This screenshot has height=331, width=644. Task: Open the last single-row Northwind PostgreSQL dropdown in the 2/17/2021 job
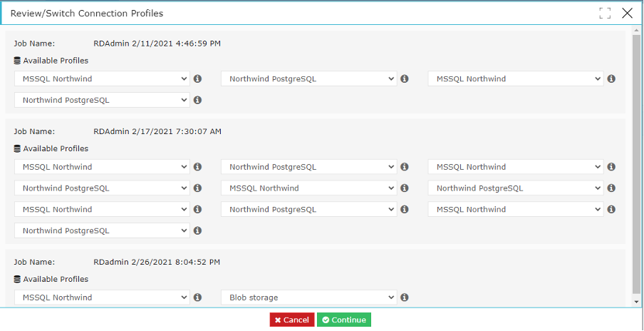click(x=103, y=230)
